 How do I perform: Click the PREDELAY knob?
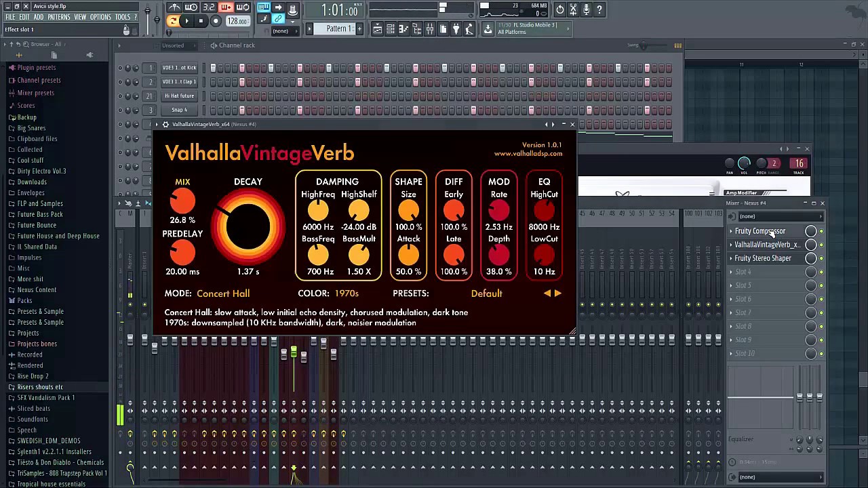click(x=182, y=253)
